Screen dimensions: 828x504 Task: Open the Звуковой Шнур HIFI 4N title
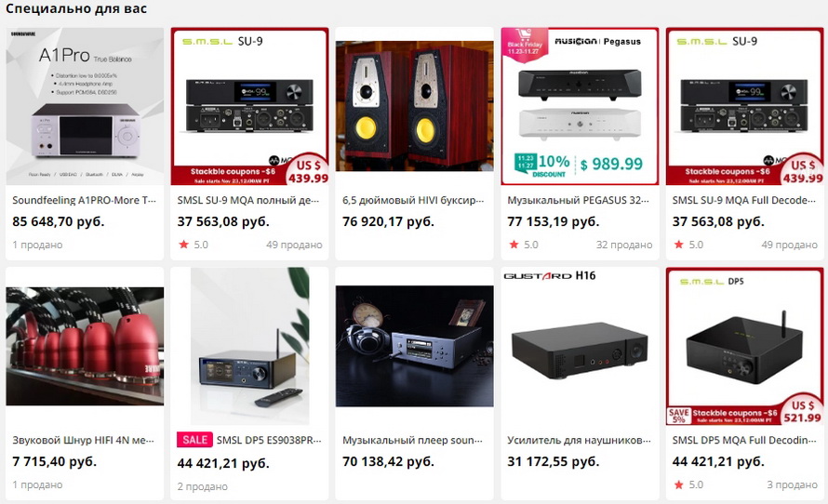(x=84, y=440)
